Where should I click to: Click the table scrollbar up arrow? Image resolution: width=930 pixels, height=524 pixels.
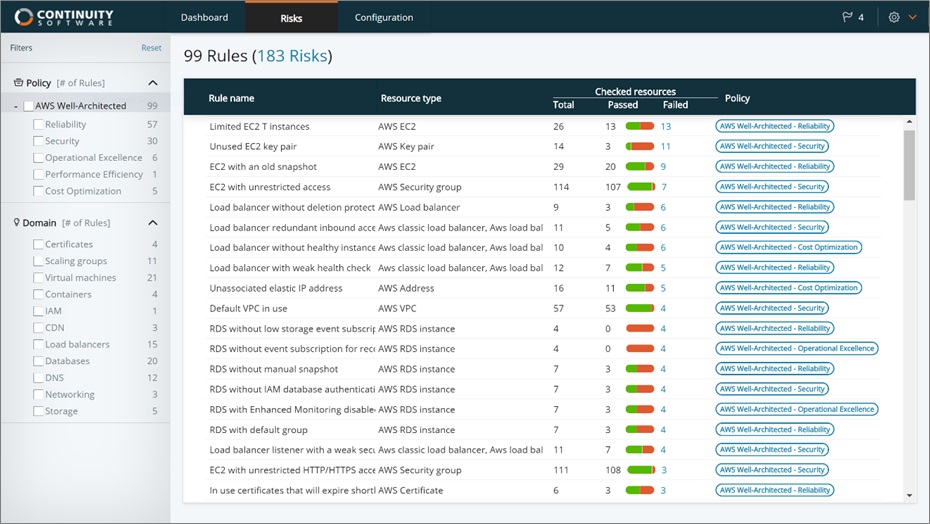tap(909, 122)
